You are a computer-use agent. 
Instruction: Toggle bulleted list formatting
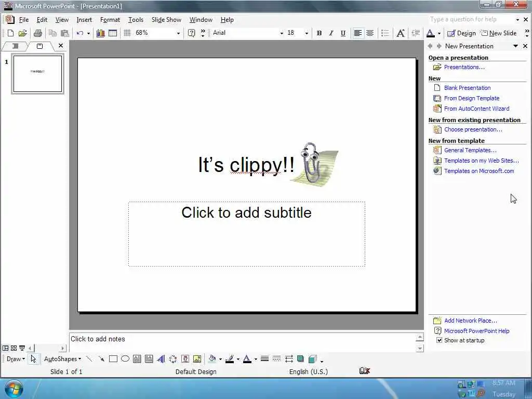coord(385,33)
